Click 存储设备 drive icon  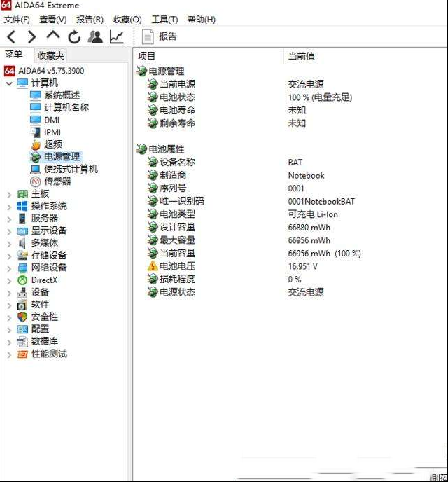[x=22, y=256]
